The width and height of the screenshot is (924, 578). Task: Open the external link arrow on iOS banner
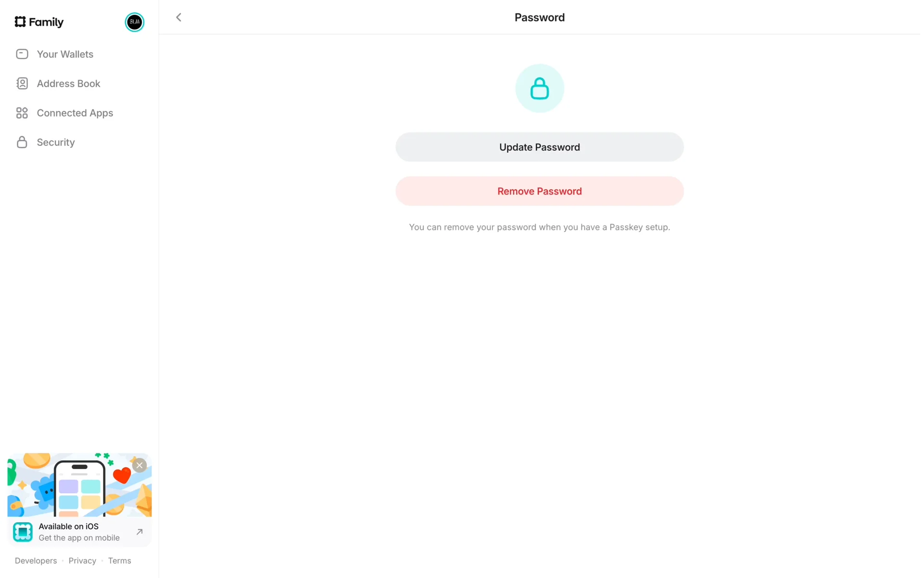pyautogui.click(x=140, y=532)
